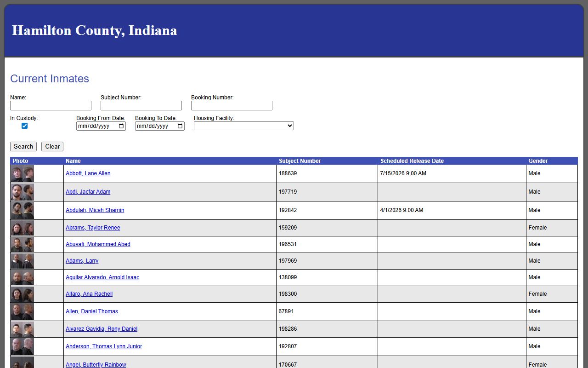Click mugshot photo of Alfaro, Ana Rachell
The height and width of the screenshot is (368, 588).
pyautogui.click(x=23, y=294)
